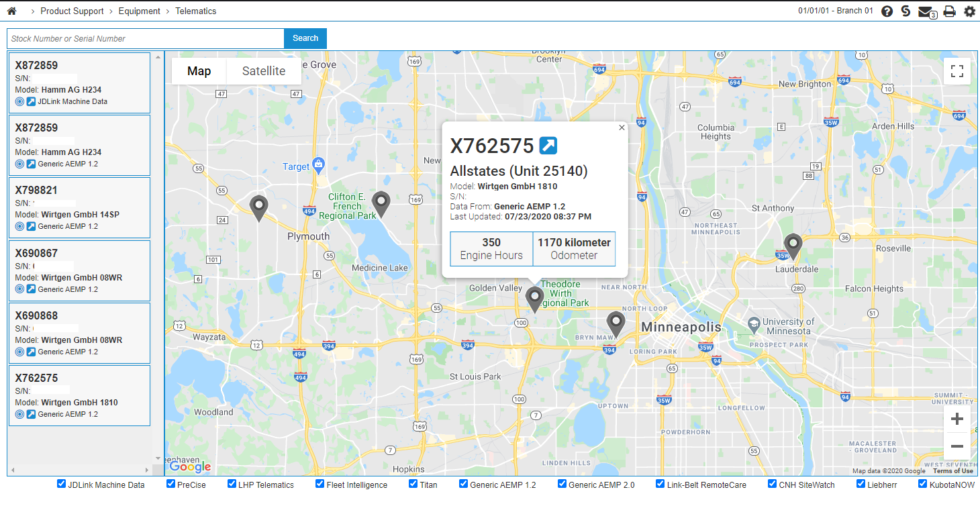Image resolution: width=980 pixels, height=506 pixels.
Task: Close the X762575 info popup
Action: [622, 128]
